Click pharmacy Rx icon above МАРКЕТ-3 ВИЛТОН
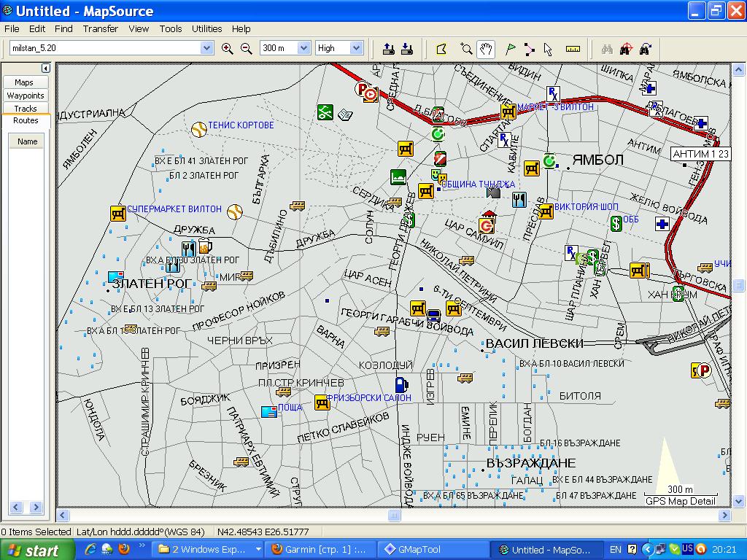 [x=553, y=94]
